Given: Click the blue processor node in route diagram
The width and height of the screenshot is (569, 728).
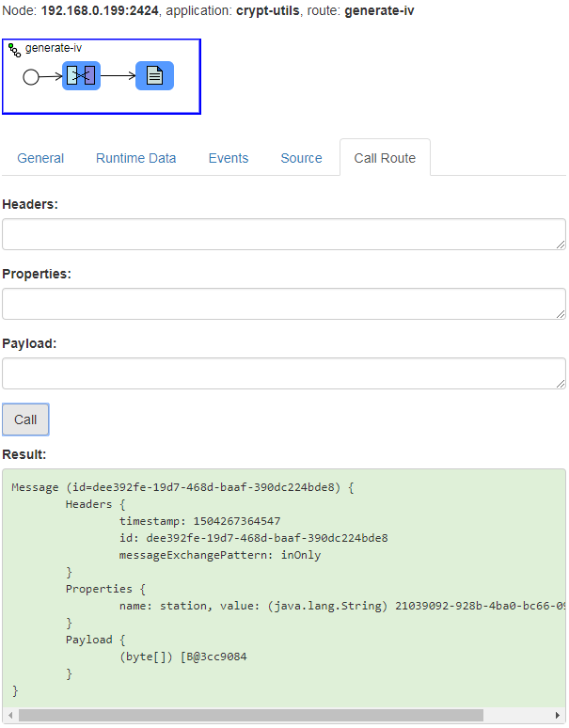Looking at the screenshot, I should [x=81, y=76].
